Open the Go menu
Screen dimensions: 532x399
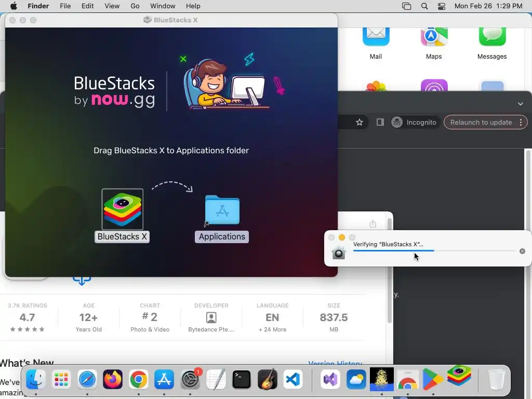point(135,6)
